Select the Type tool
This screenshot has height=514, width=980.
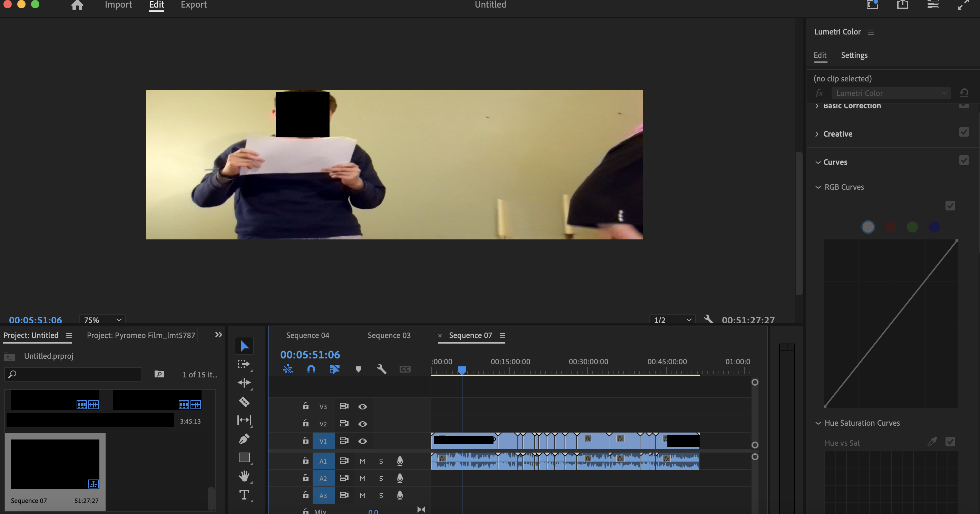[x=244, y=495]
